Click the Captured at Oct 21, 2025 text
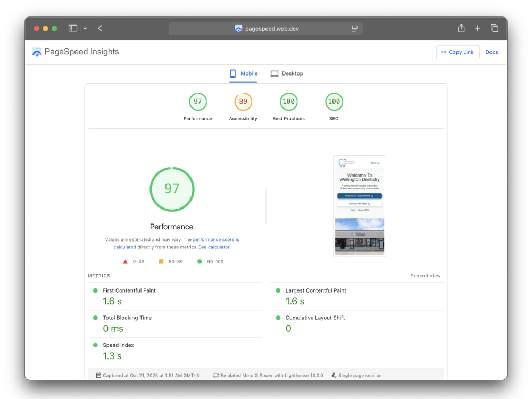The width and height of the screenshot is (532, 399). (x=151, y=376)
